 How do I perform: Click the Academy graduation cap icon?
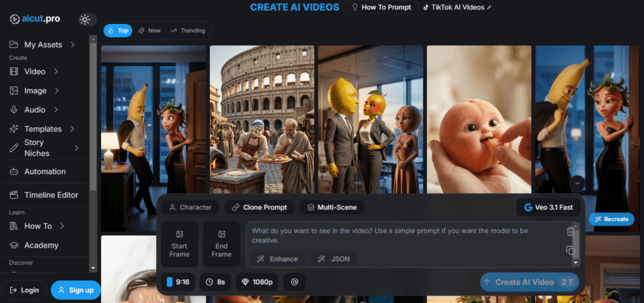14,245
